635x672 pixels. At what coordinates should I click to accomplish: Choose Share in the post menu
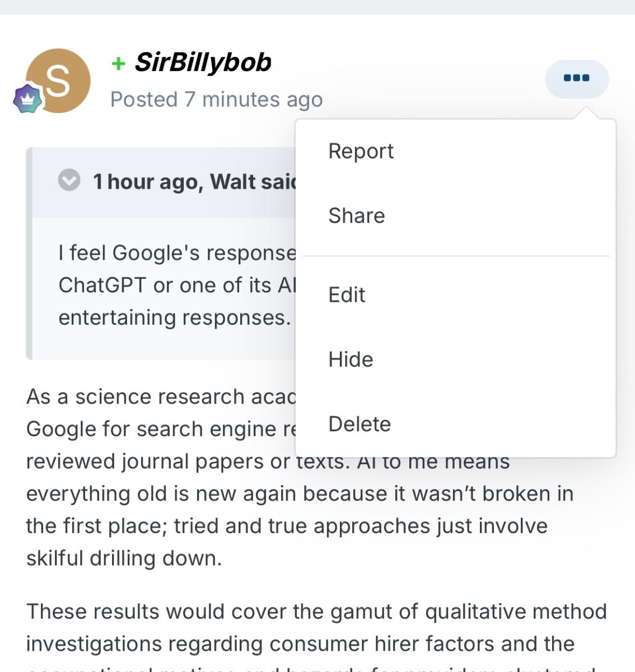[357, 216]
